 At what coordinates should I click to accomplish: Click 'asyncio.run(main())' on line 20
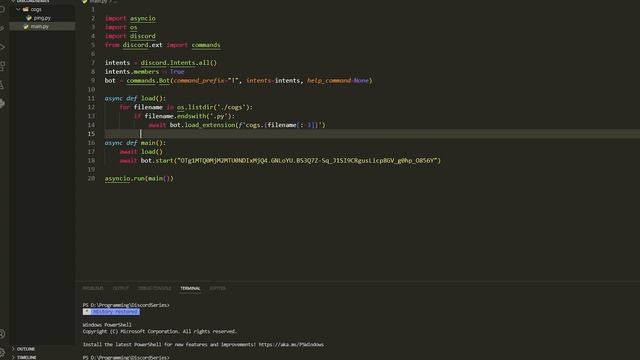tap(139, 179)
